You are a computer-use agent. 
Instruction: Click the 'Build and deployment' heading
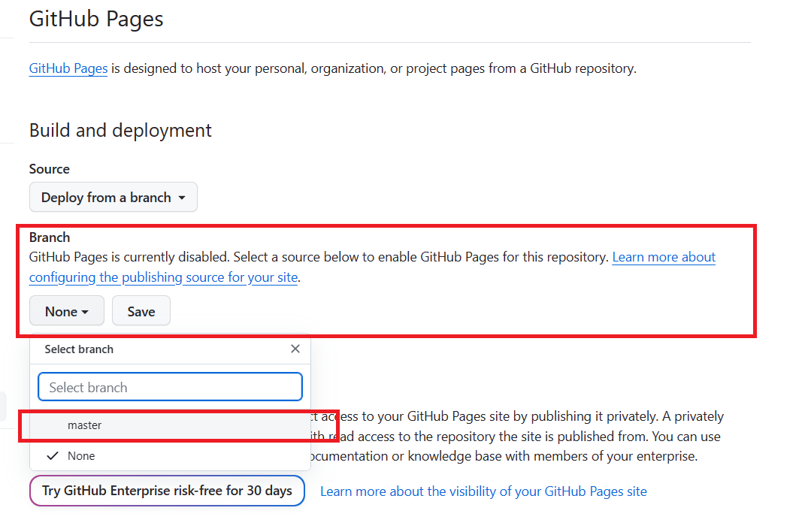120,130
